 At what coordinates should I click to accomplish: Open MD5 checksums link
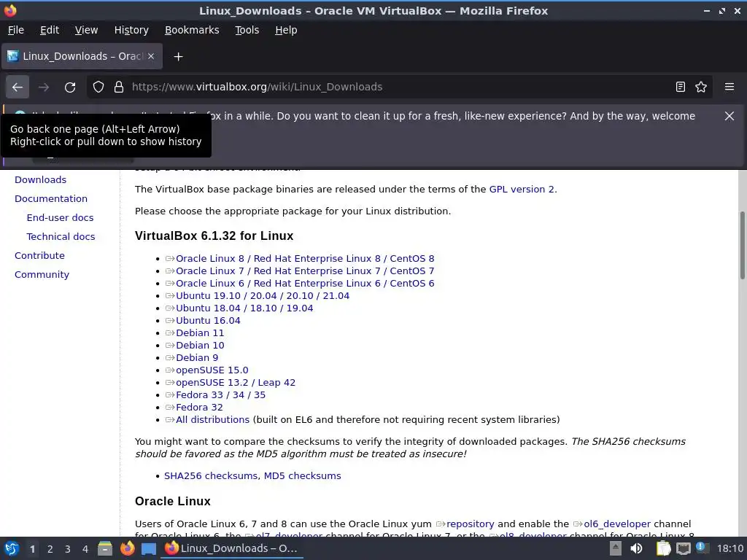303,475
